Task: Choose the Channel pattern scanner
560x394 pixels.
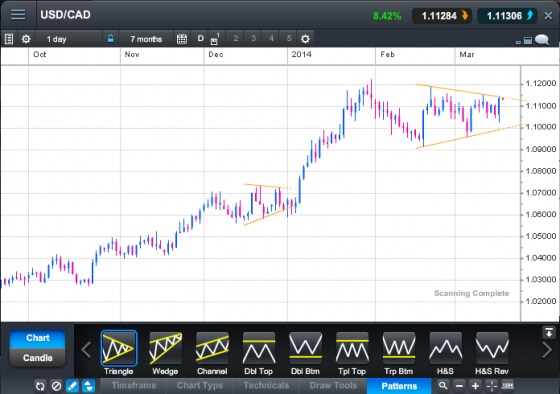Action: click(x=212, y=348)
